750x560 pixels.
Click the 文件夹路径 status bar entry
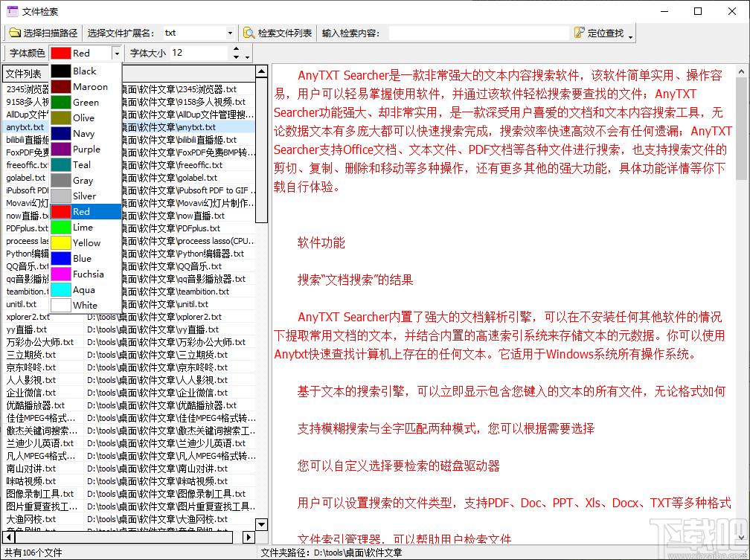point(331,553)
